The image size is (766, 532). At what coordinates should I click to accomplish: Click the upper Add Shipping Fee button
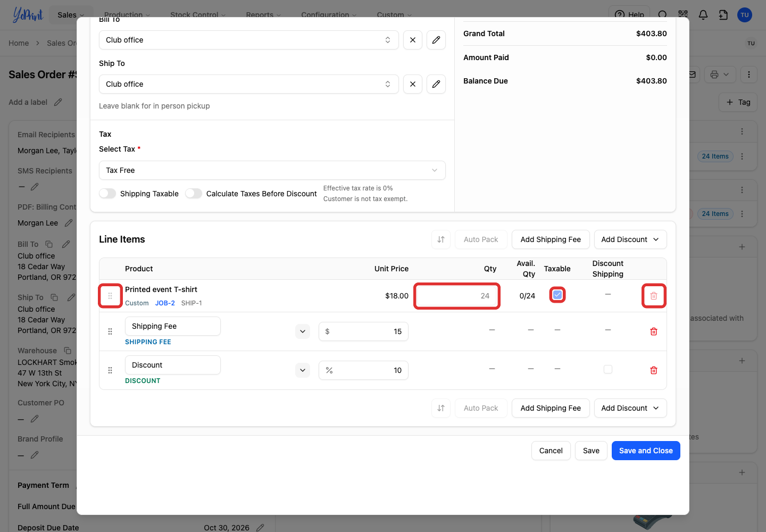click(x=551, y=239)
